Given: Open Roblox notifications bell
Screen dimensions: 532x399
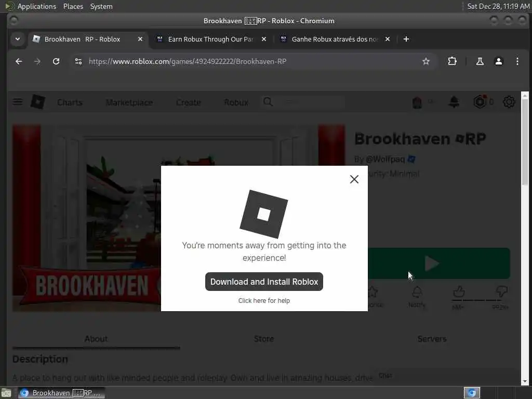Looking at the screenshot, I should point(454,102).
